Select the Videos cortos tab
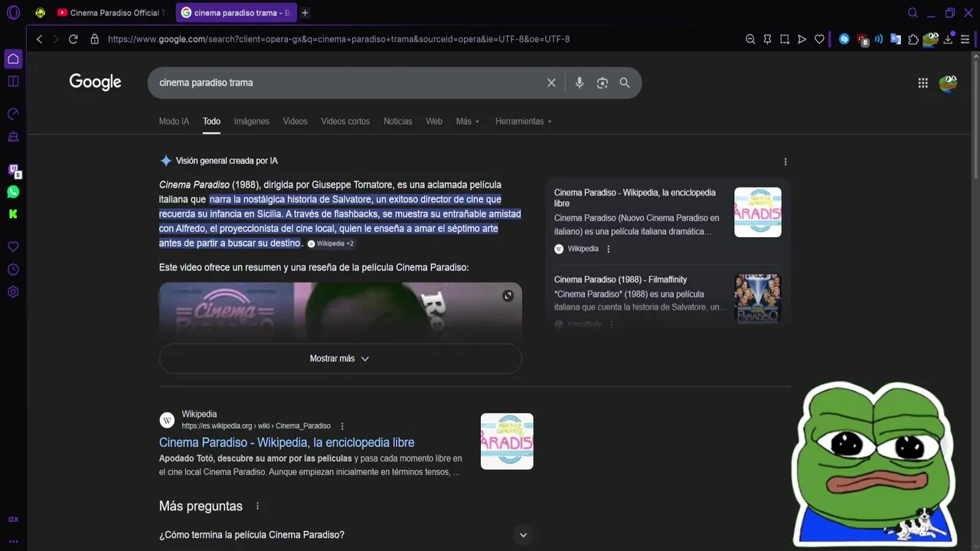The image size is (980, 551). point(345,122)
